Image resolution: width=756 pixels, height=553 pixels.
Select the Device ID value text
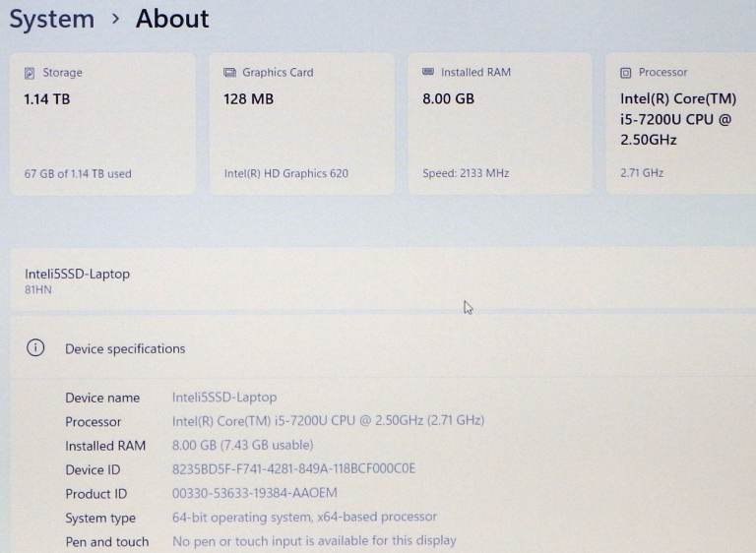pos(293,468)
